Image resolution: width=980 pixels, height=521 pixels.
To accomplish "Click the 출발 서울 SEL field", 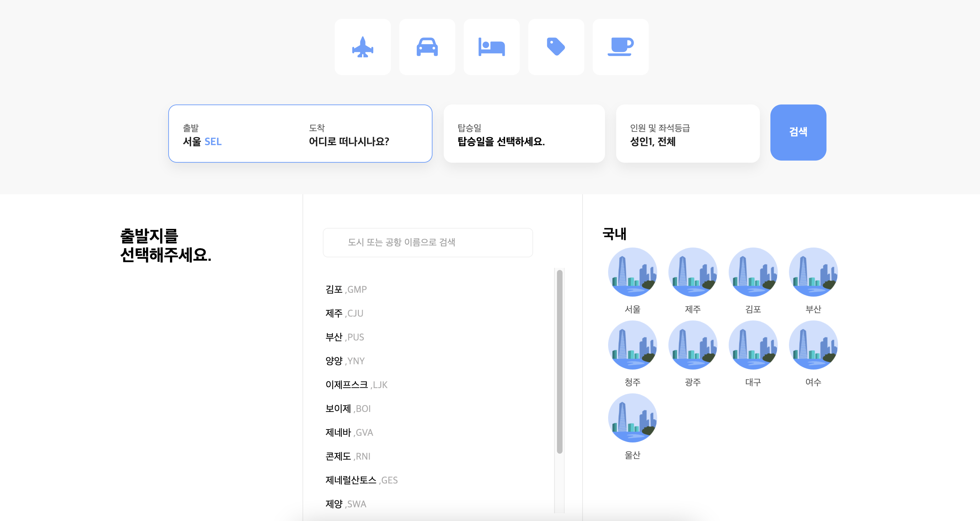I will click(202, 135).
